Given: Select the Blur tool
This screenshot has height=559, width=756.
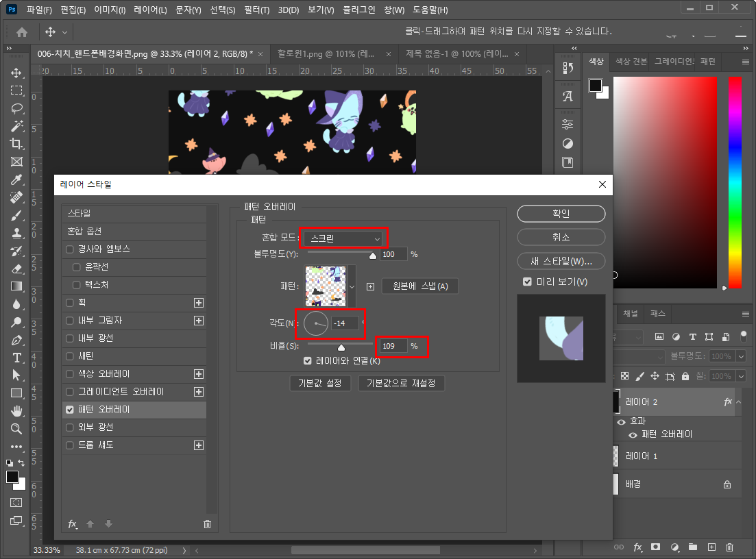Looking at the screenshot, I should 16,305.
